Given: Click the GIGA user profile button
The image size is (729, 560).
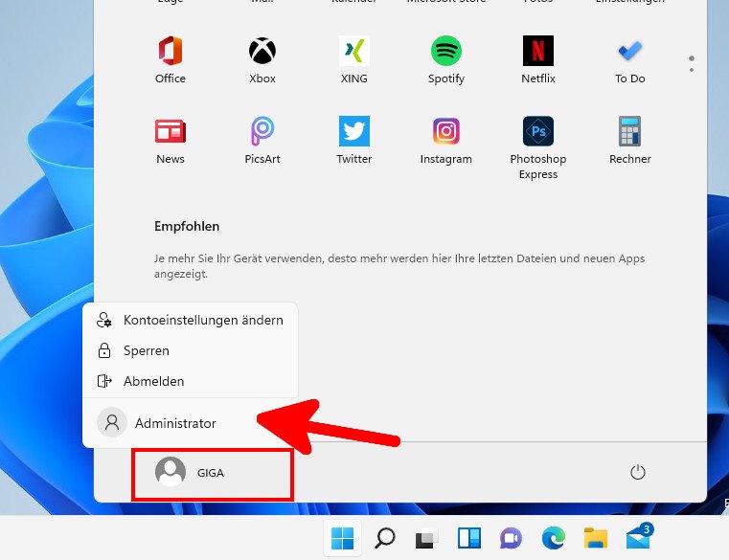Looking at the screenshot, I should (192, 473).
